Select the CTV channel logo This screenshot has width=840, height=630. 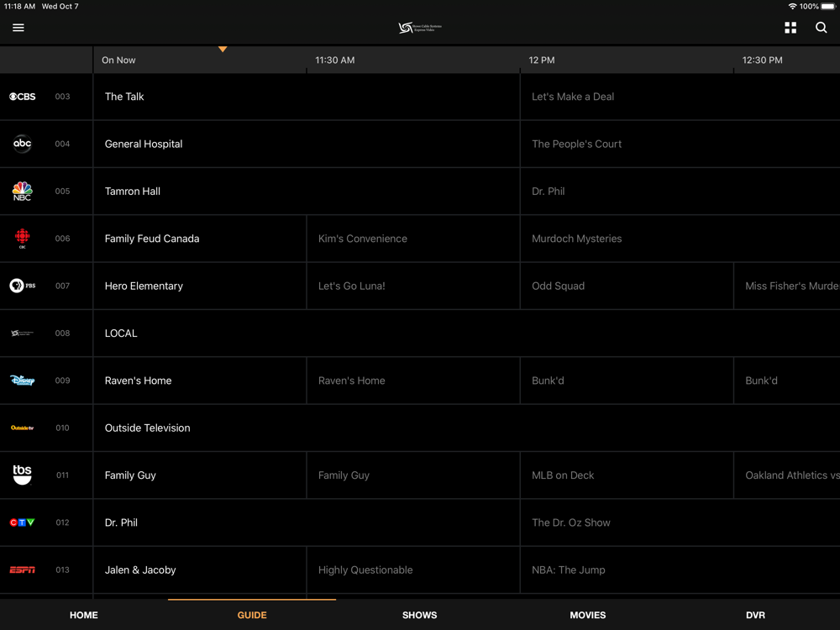point(22,522)
